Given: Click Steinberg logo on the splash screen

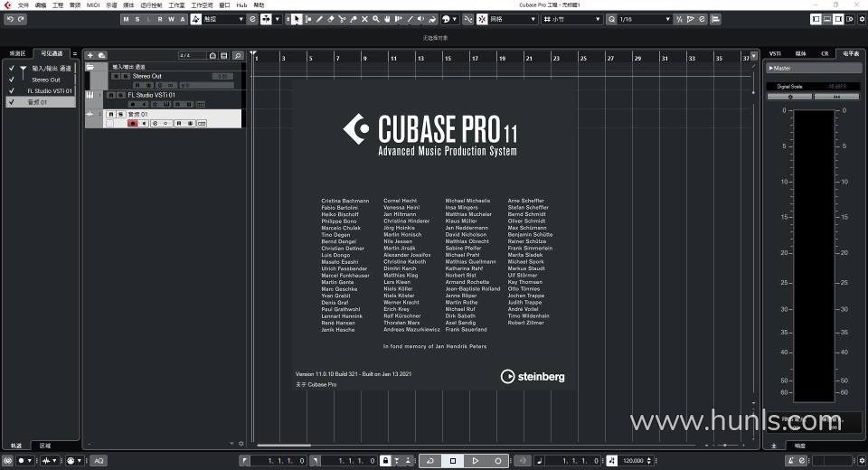Looking at the screenshot, I should click(533, 376).
